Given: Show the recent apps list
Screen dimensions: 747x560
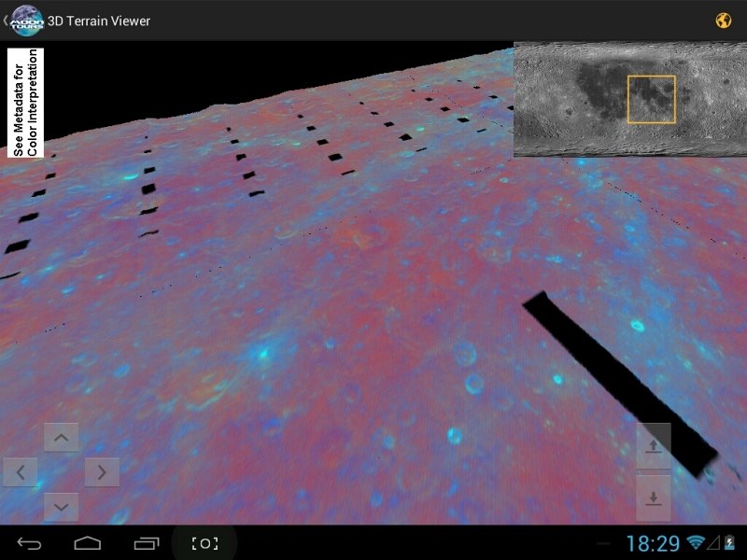Looking at the screenshot, I should click(x=147, y=543).
